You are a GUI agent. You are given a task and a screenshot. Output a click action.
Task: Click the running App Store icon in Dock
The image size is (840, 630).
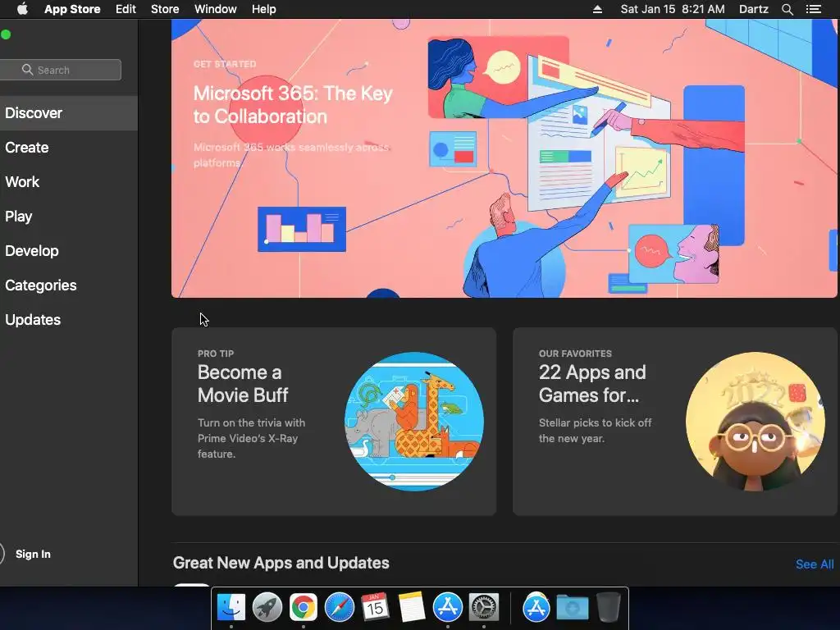[447, 608]
